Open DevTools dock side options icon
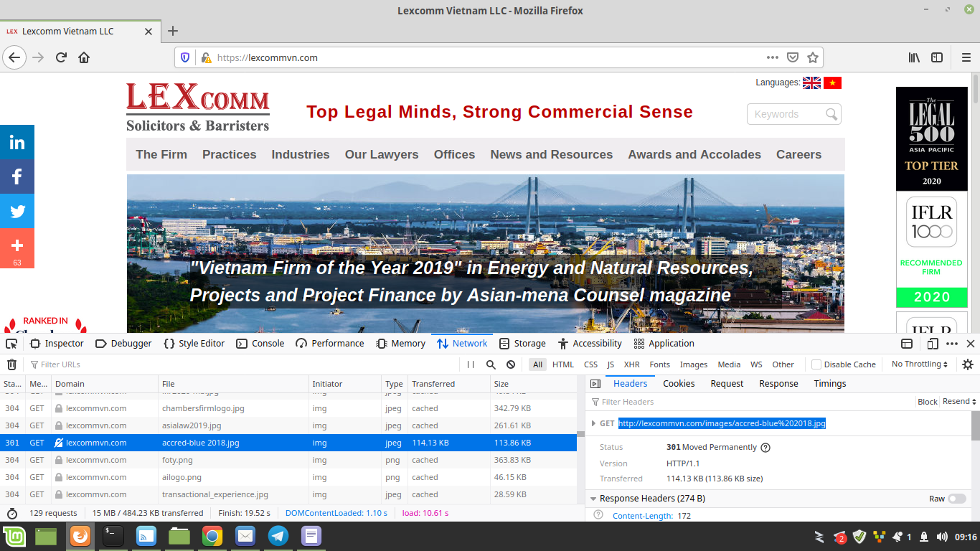Image resolution: width=980 pixels, height=551 pixels. pos(907,344)
